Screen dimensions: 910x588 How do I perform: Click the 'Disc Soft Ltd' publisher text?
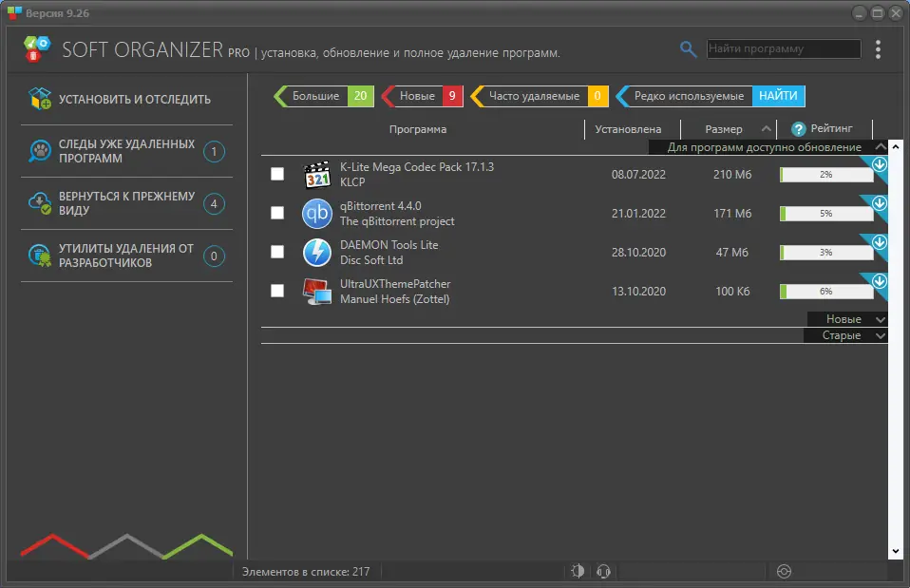coord(371,260)
